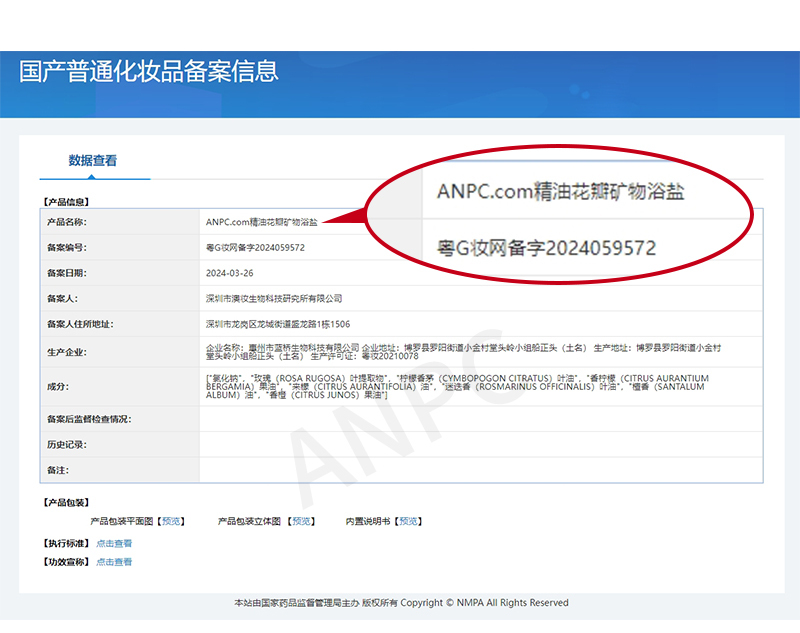Click the empty 备案后监督检查情况 cell

click(480, 419)
